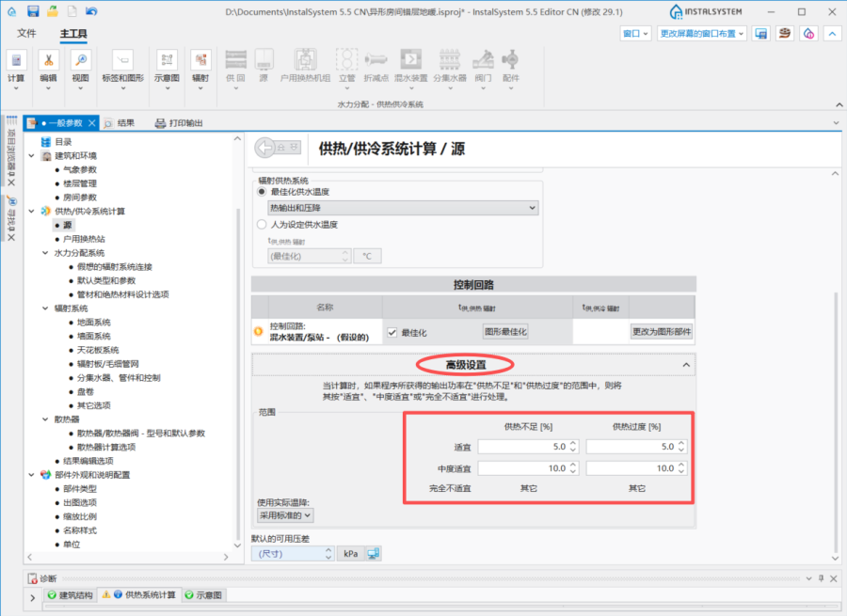
Task: Open the 编辑 scissors tool in ribbon
Action: [48, 60]
